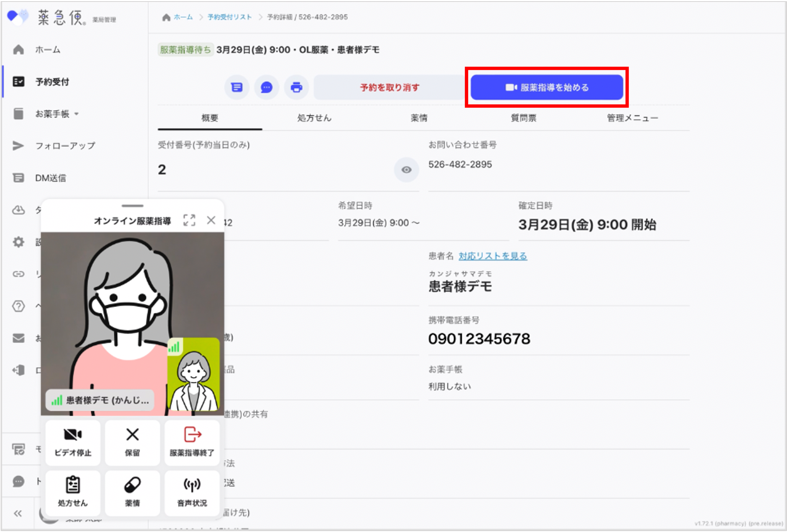
Task: Expand the video call to fullscreen
Action: click(189, 220)
